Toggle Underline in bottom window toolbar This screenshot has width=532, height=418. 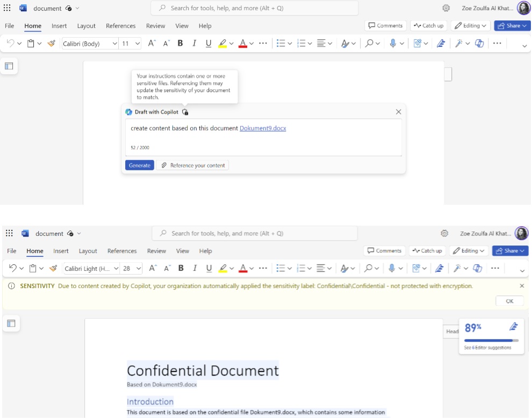209,268
